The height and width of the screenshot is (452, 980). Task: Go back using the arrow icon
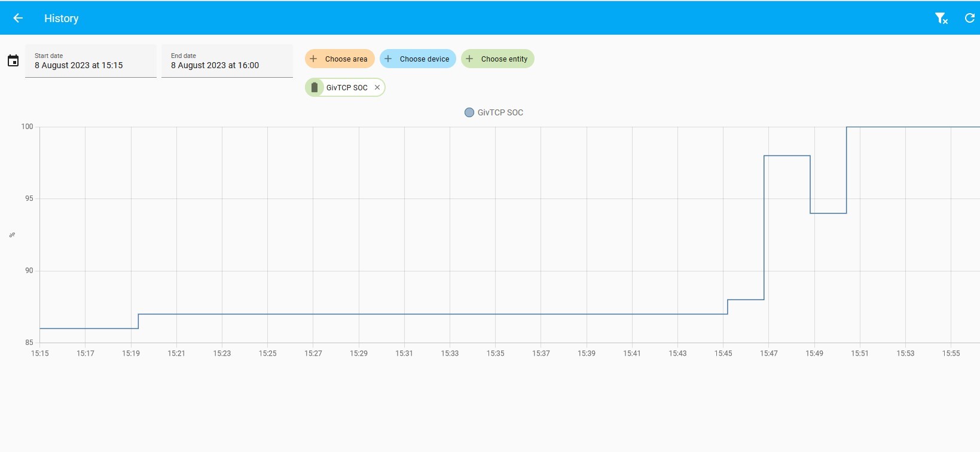coord(18,18)
